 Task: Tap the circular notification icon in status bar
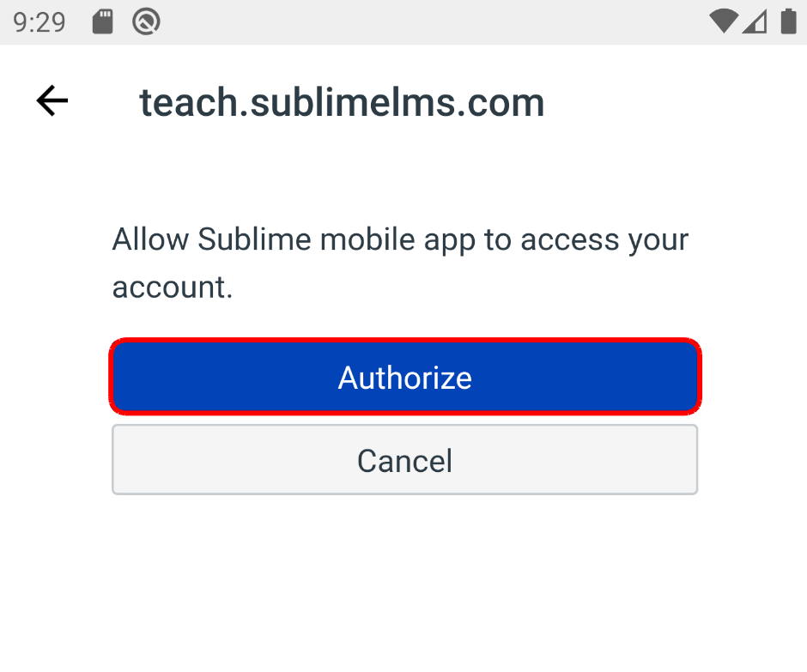(x=147, y=22)
